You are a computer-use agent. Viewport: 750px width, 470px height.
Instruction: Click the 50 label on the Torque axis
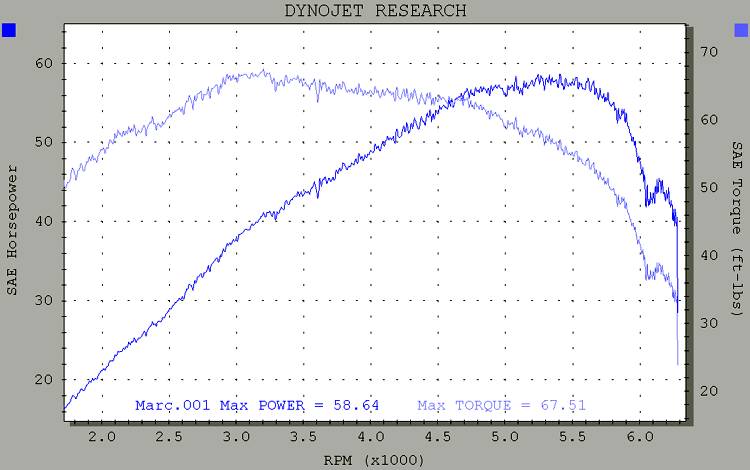click(707, 187)
